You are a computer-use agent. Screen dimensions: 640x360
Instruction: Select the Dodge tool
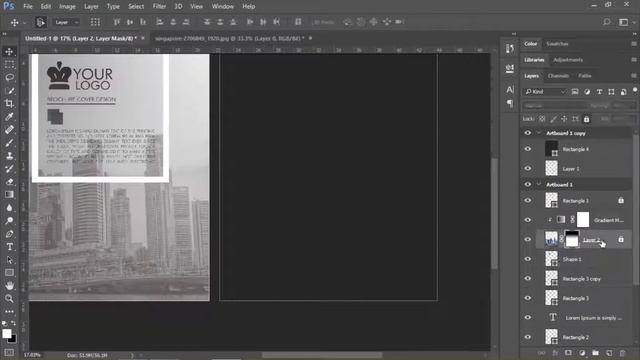(9, 221)
